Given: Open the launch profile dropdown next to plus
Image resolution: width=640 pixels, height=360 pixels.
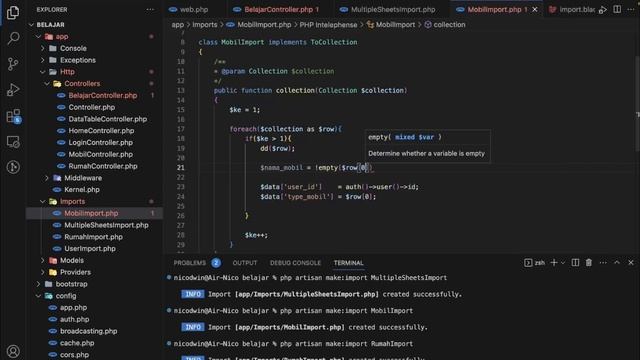Looking at the screenshot, I should coord(563,263).
